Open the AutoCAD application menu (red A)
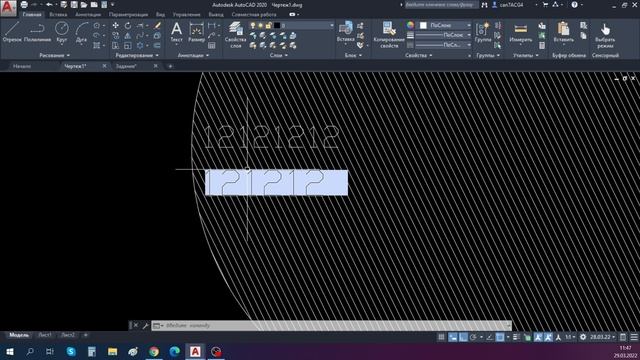Image resolution: width=640 pixels, height=360 pixels. [x=8, y=8]
